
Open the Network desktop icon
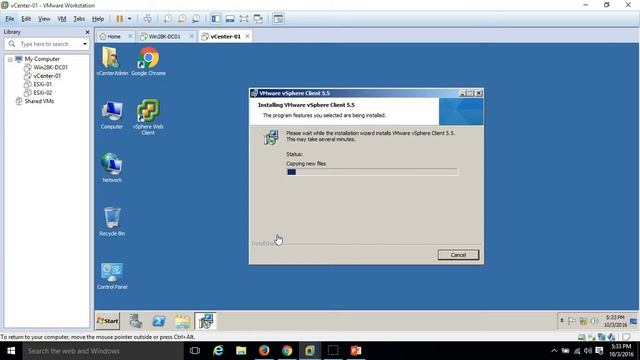click(x=112, y=168)
